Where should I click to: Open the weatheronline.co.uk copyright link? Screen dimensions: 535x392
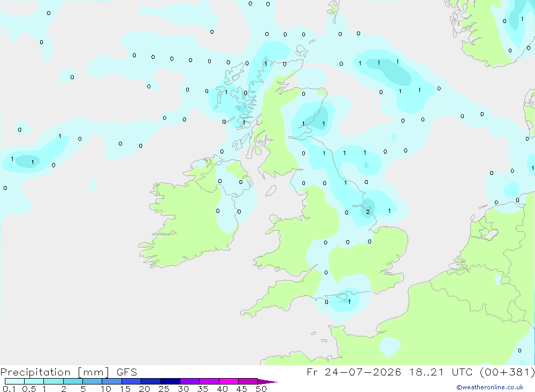(x=490, y=387)
